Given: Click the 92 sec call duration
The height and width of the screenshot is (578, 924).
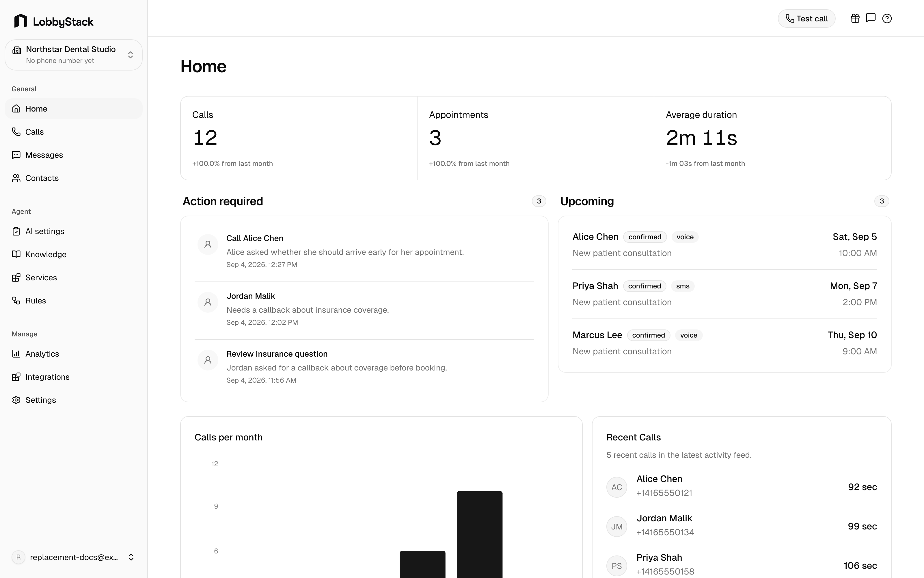Looking at the screenshot, I should click(862, 487).
